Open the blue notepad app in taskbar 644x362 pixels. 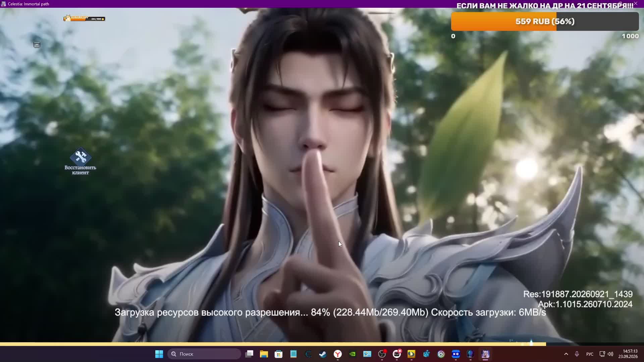(293, 354)
